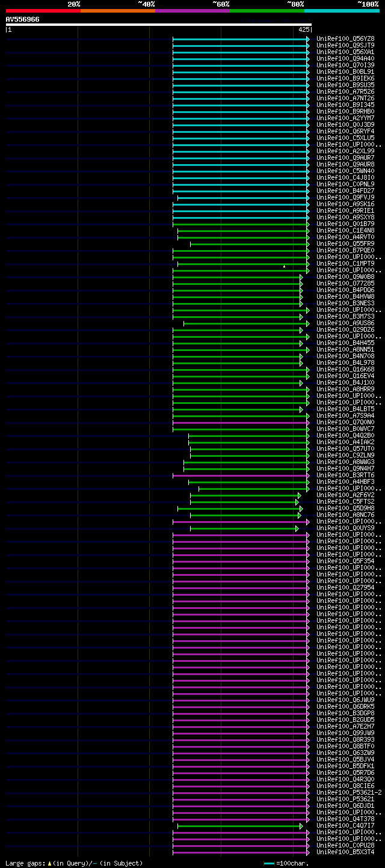Open hit UniRef100_A8NC76
This screenshot has width=385, height=868.
tap(345, 515)
